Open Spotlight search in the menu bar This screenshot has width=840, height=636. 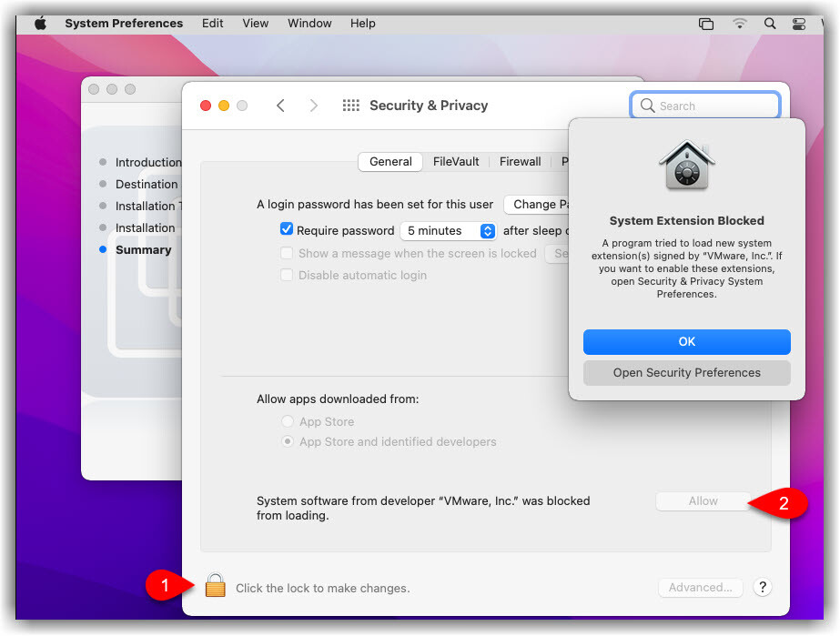coord(770,24)
